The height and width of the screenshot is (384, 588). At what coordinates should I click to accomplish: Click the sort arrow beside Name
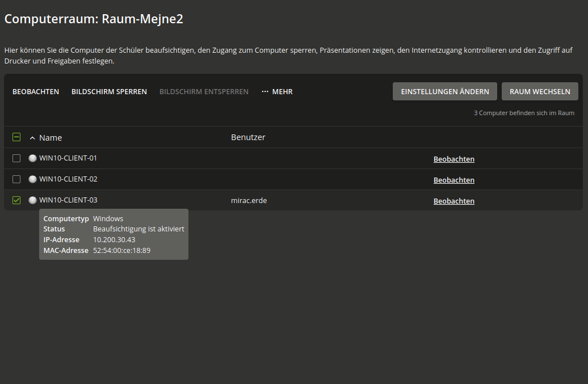point(32,138)
